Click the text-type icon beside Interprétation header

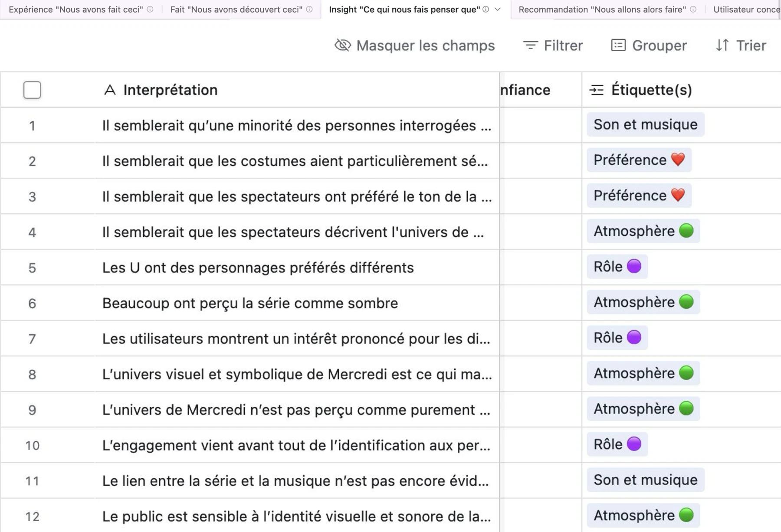point(110,90)
